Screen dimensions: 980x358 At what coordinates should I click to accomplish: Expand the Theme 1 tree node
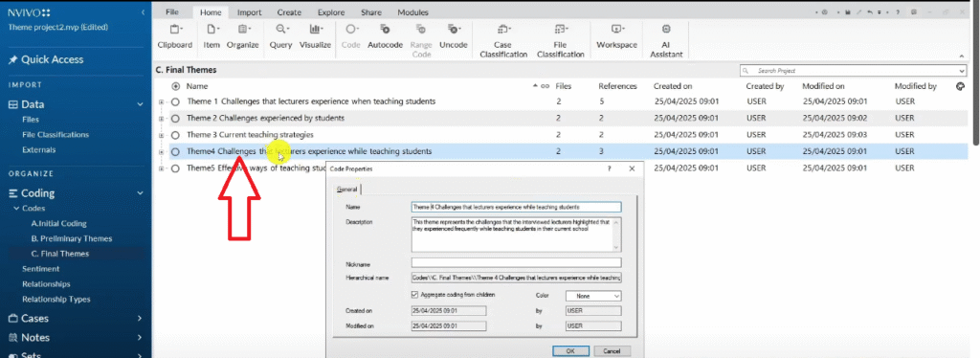161,101
